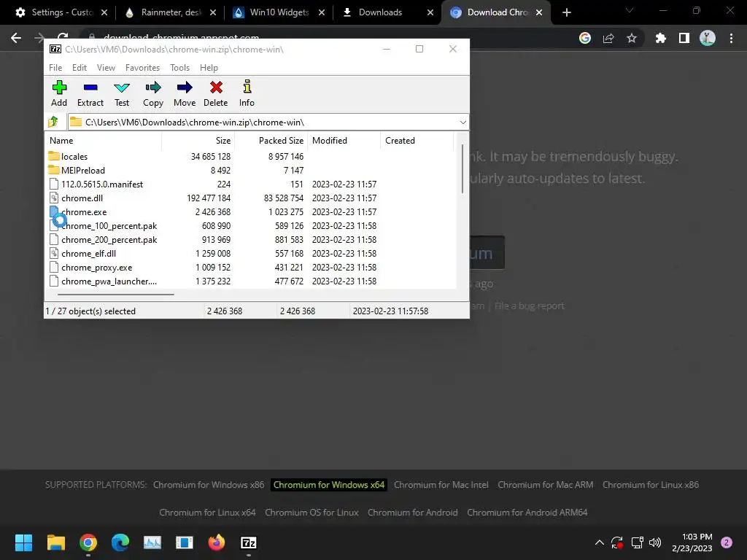Select the 112.0.5615.0.manifest file
This screenshot has width=747, height=560.
tap(250, 184)
